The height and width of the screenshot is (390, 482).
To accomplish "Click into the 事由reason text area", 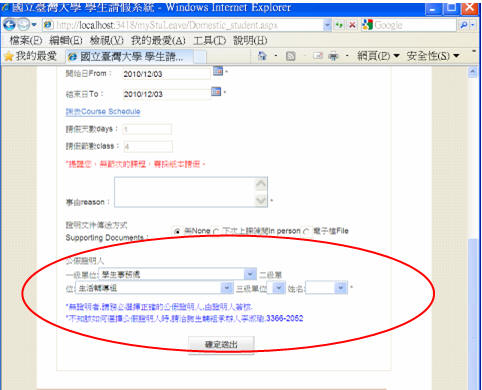I will click(x=185, y=192).
